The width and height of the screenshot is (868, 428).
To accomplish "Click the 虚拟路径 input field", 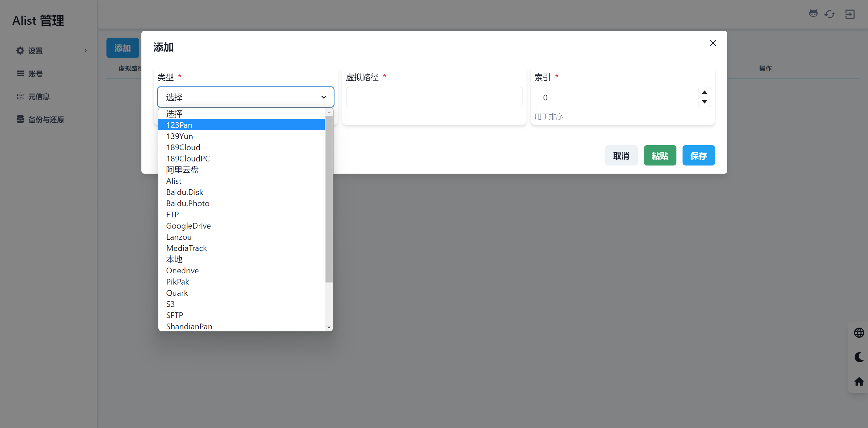I will pos(434,97).
